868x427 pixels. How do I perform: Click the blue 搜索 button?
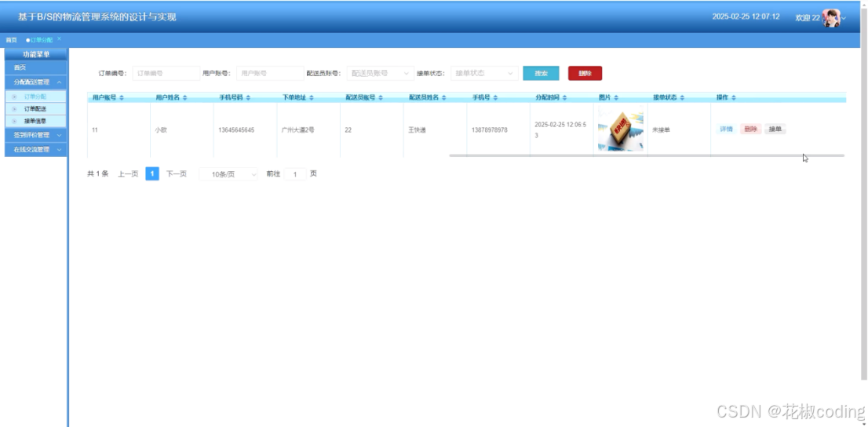click(x=541, y=73)
